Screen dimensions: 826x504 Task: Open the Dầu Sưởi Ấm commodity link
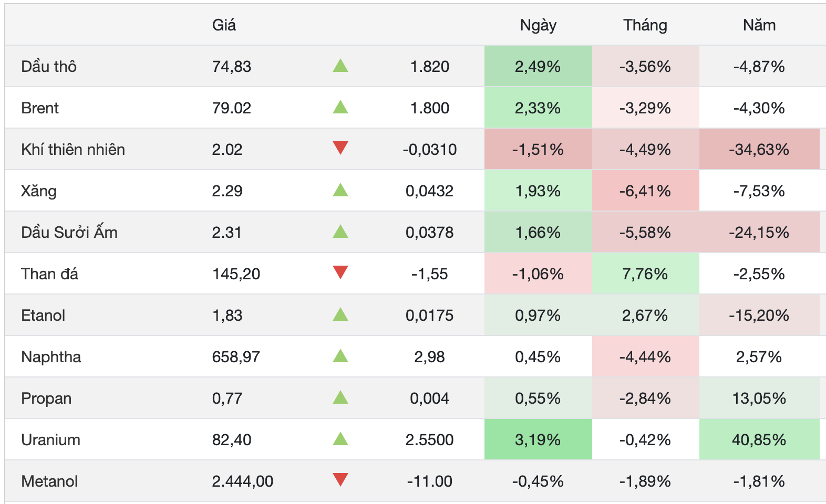click(x=69, y=232)
